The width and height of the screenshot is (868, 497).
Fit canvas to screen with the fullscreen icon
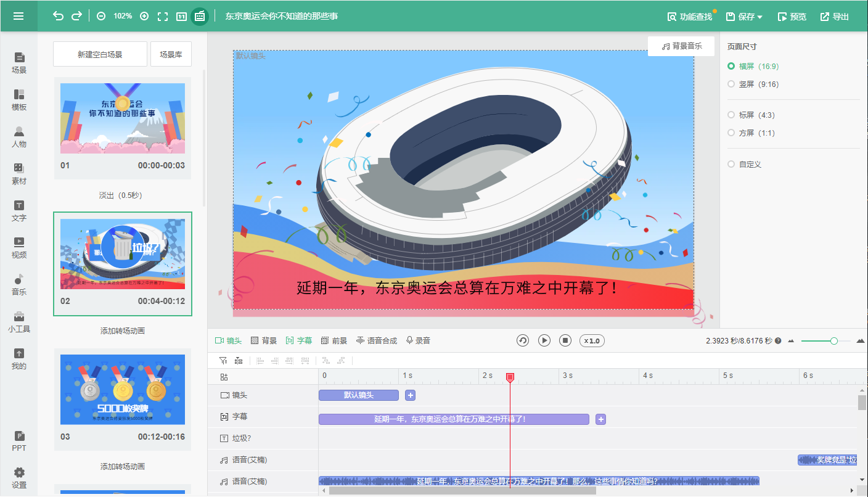click(x=163, y=16)
